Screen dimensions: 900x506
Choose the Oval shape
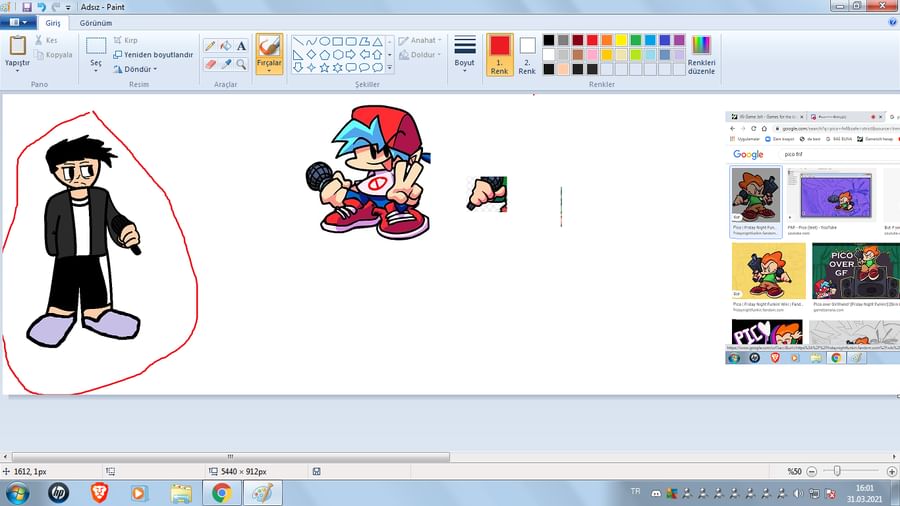click(x=324, y=42)
